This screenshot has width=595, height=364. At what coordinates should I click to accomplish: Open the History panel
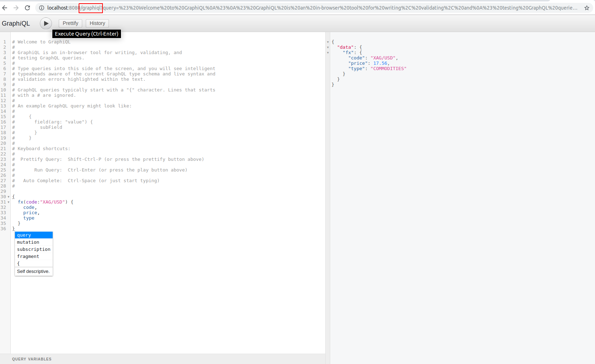click(97, 23)
